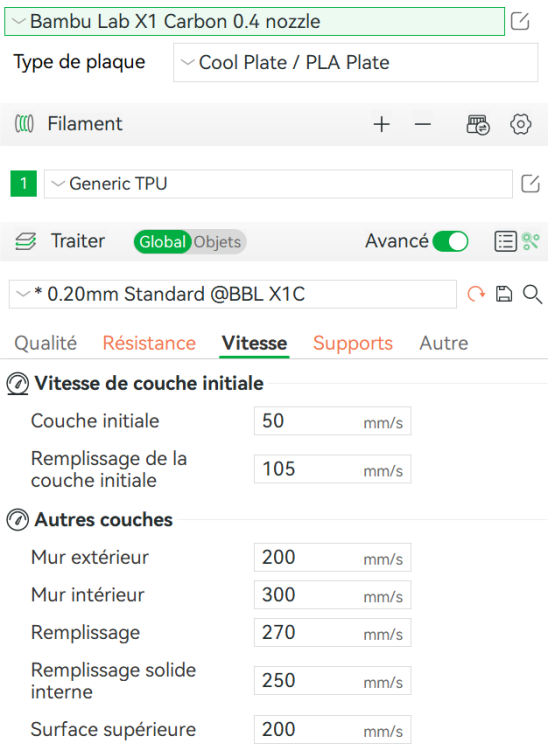Screen dimensions: 548x750
Task: Save the process preset with the disk icon
Action: [504, 294]
